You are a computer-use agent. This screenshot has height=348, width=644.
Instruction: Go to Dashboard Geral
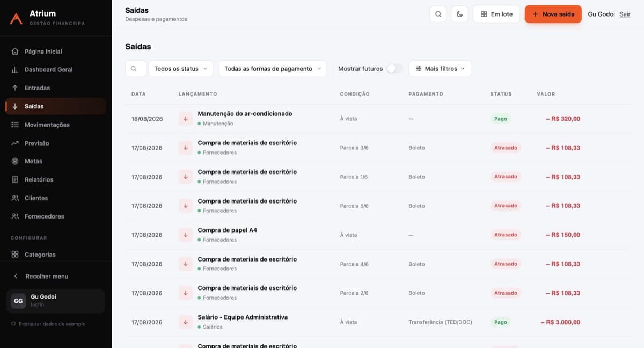[x=56, y=70]
